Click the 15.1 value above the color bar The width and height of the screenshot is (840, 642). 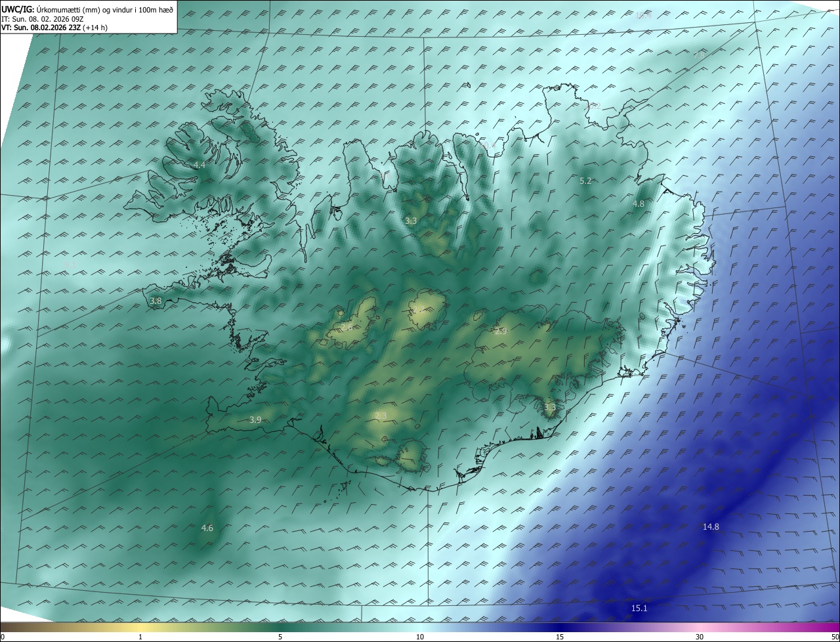[x=639, y=609]
